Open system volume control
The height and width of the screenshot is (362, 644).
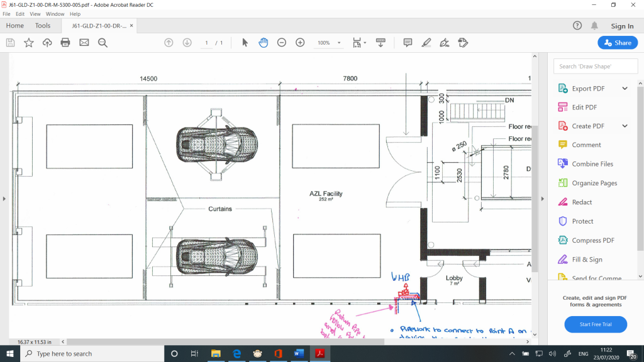tap(552, 354)
